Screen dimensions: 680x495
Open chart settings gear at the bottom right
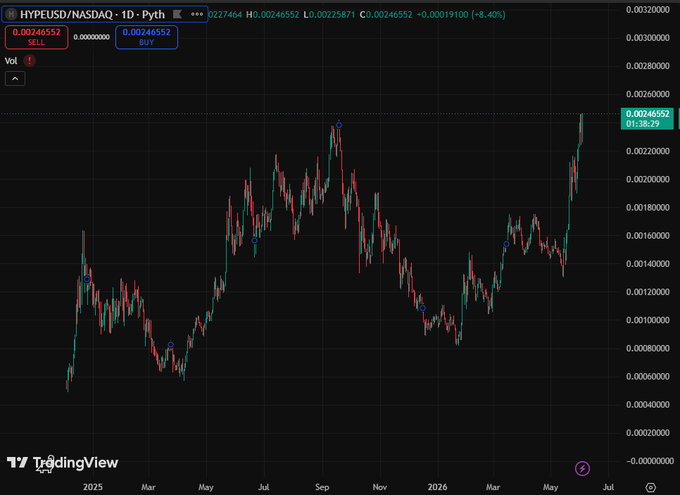651,488
